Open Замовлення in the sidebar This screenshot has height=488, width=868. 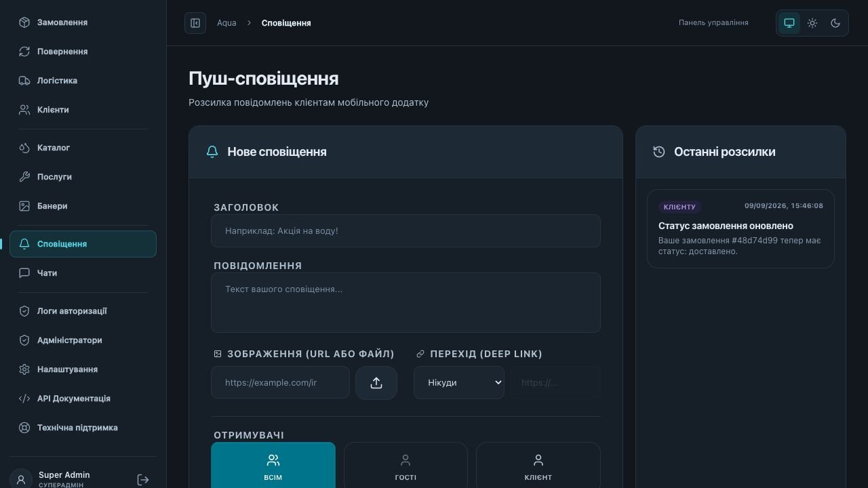(83, 22)
